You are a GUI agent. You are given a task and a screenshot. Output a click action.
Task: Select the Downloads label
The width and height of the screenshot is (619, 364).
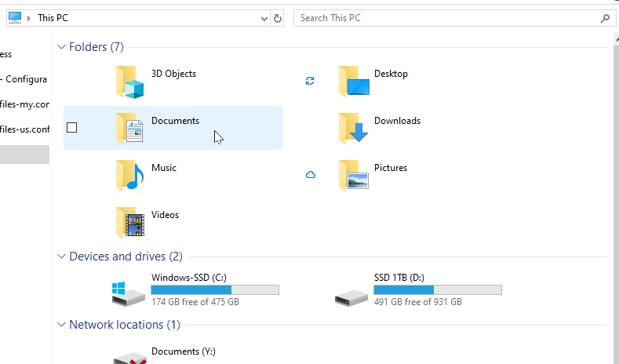click(397, 121)
